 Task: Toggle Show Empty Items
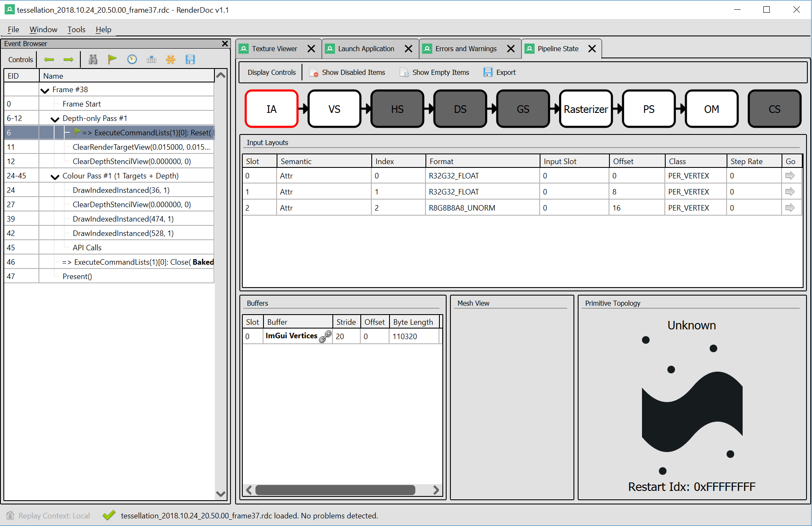point(434,72)
